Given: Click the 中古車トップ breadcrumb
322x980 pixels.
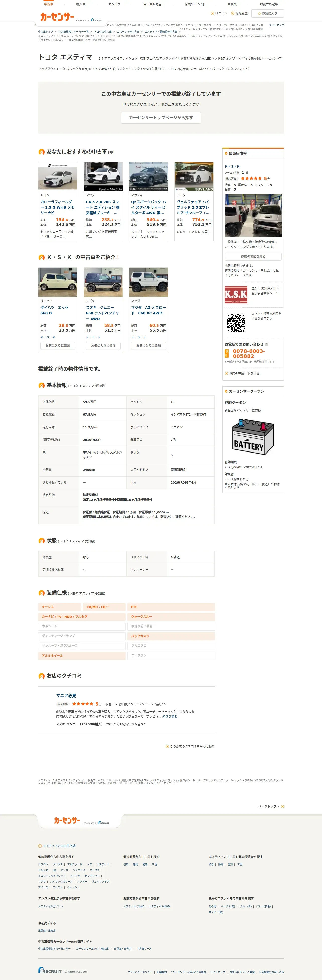Looking at the screenshot, I should [x=46, y=32].
